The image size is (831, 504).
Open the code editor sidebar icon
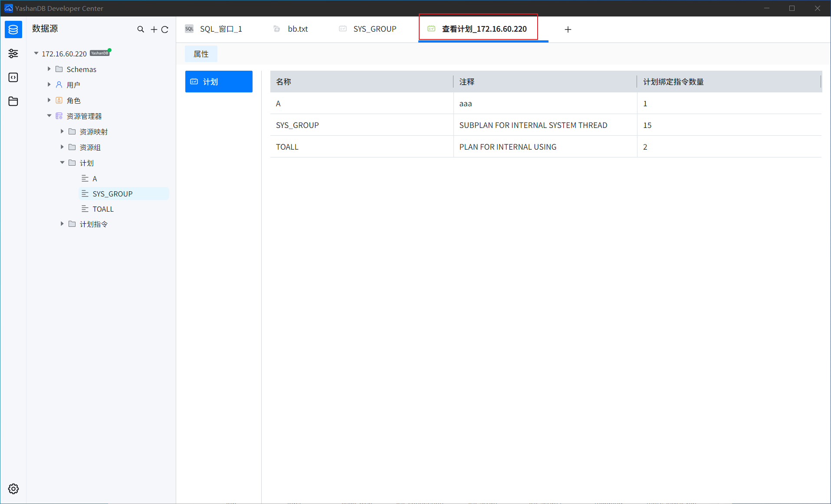[13, 77]
